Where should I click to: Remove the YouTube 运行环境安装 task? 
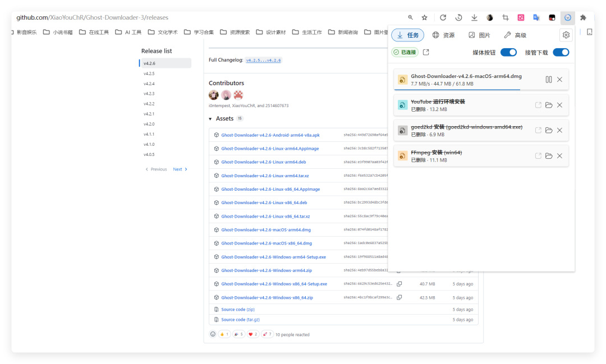pos(559,105)
